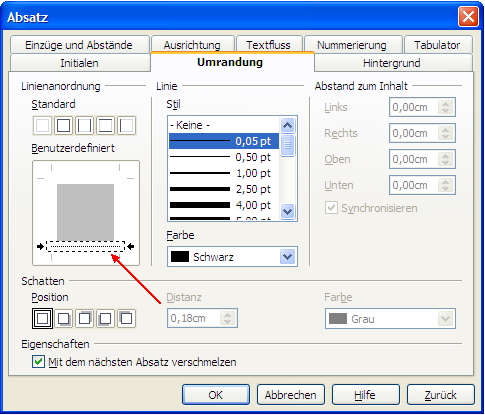Viewport: 485px width, 415px height.
Task: Set shadow to bottom left position
Action: tap(105, 318)
